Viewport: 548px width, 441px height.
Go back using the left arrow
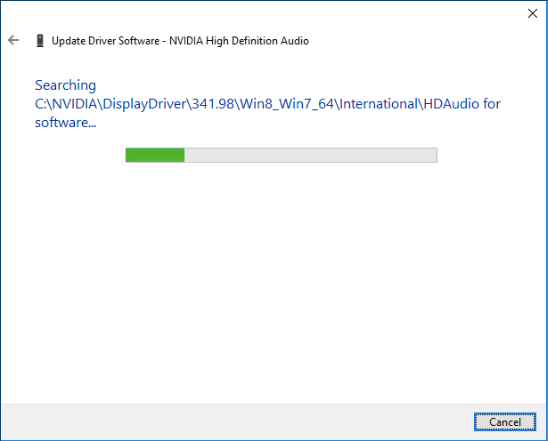coord(13,40)
